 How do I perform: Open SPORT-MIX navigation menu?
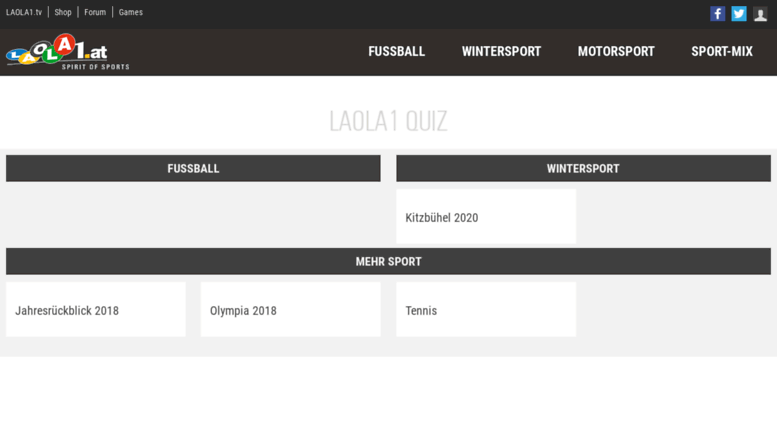tap(722, 52)
